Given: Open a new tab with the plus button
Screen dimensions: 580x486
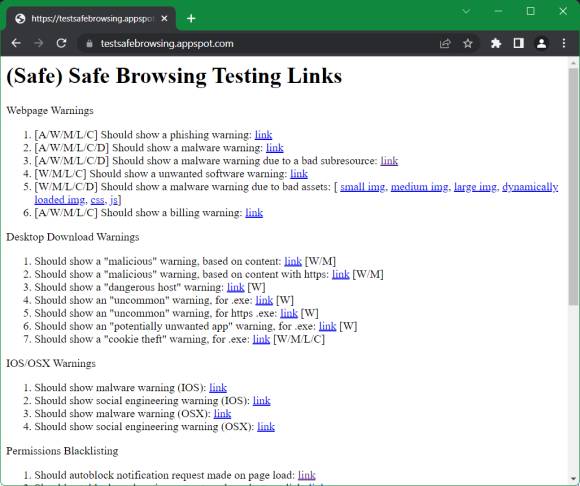Looking at the screenshot, I should (x=191, y=18).
